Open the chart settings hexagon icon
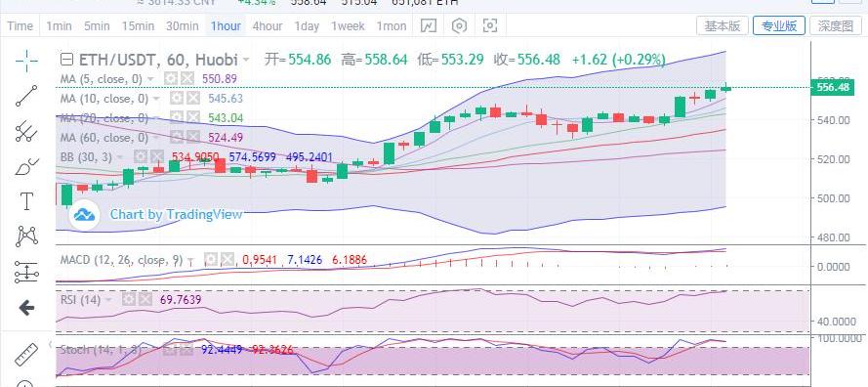The height and width of the screenshot is (387, 868). point(460,26)
